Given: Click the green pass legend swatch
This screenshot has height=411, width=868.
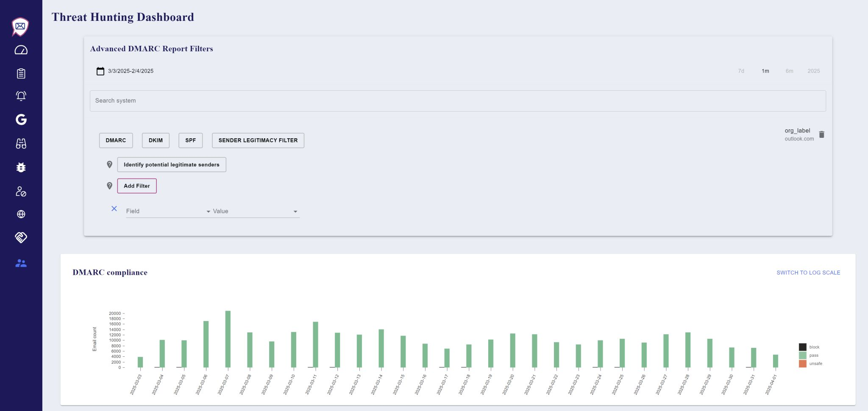Looking at the screenshot, I should [802, 355].
